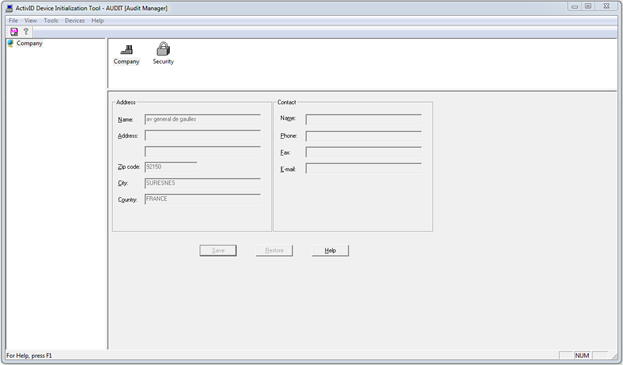Open the File menu
623x365 pixels.
(13, 21)
